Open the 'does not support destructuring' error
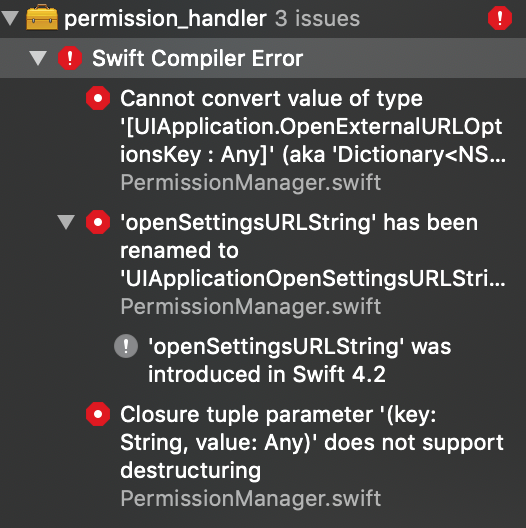Screen dimensions: 526x528 pyautogui.click(x=312, y=442)
